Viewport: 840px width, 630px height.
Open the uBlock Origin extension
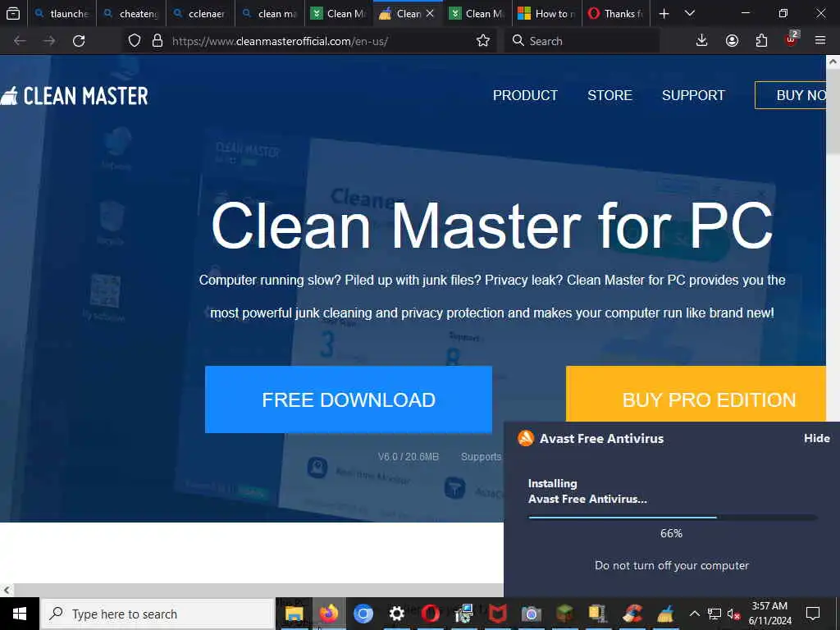(x=792, y=39)
